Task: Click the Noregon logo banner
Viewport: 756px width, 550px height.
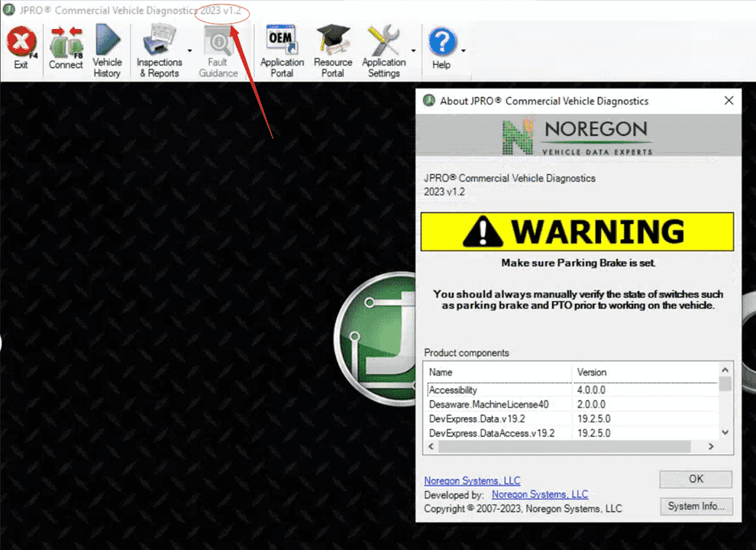Action: pos(578,135)
